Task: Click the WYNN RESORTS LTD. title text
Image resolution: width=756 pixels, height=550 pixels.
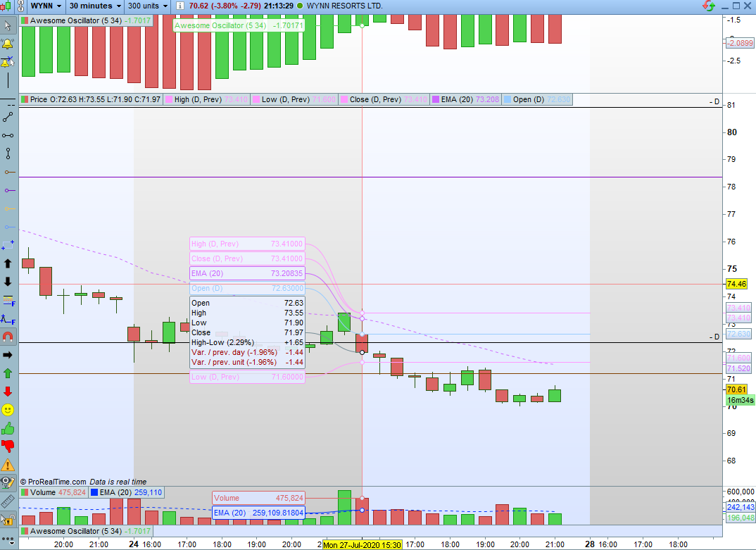Action: tap(344, 6)
